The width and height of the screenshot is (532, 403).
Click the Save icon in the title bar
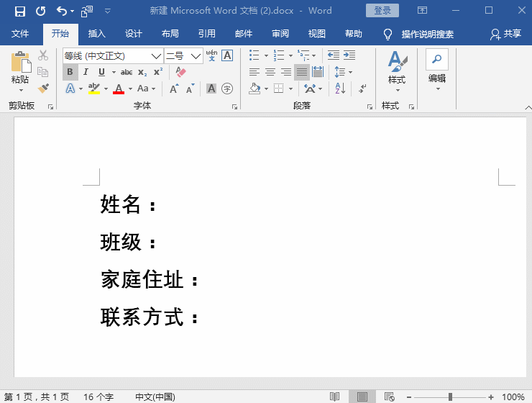19,11
